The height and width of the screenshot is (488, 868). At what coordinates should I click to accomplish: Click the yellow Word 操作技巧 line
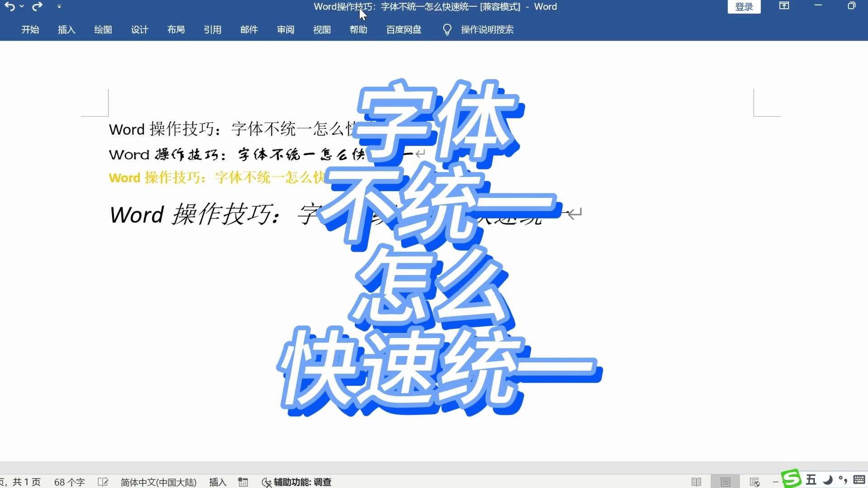click(217, 178)
